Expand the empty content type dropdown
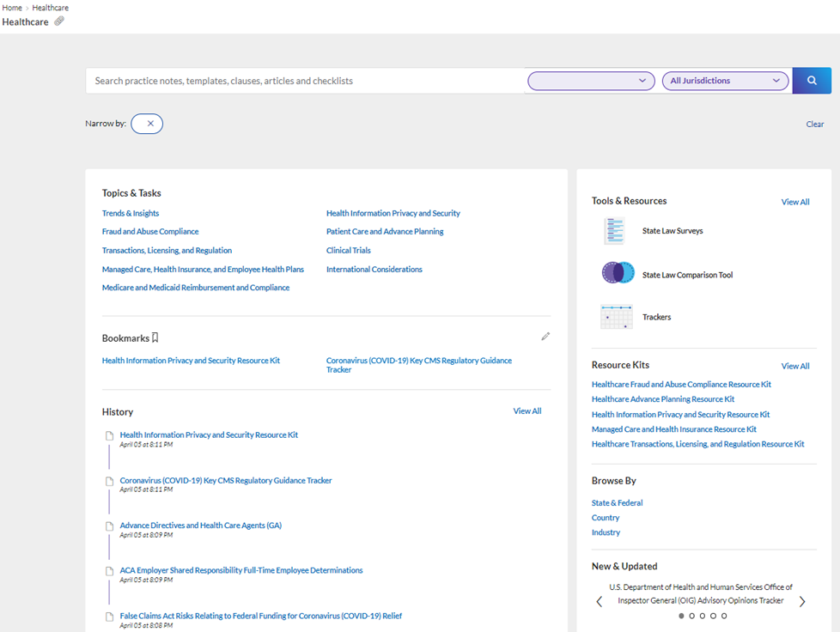 pos(591,81)
